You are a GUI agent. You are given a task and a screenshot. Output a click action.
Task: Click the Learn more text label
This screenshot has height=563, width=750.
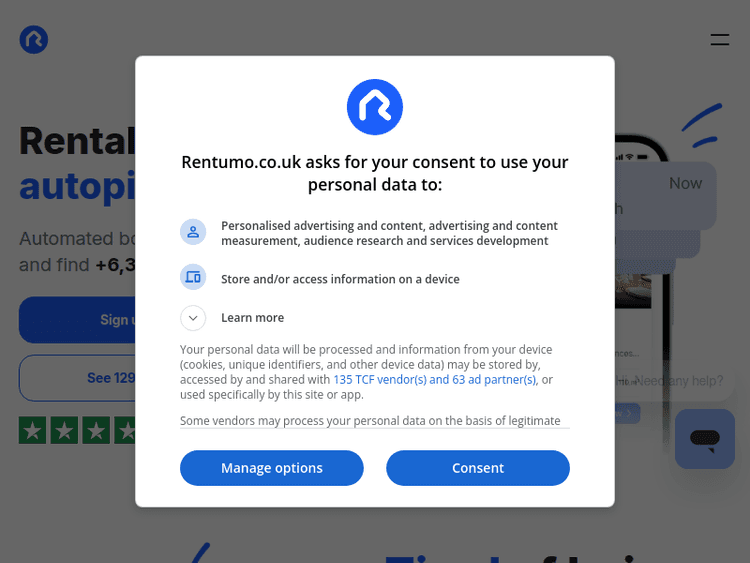tap(252, 318)
